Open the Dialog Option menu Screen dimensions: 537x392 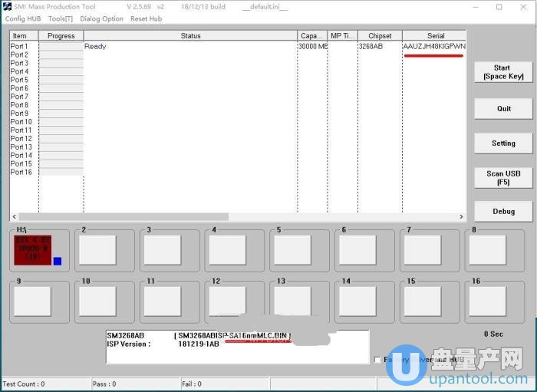click(101, 18)
